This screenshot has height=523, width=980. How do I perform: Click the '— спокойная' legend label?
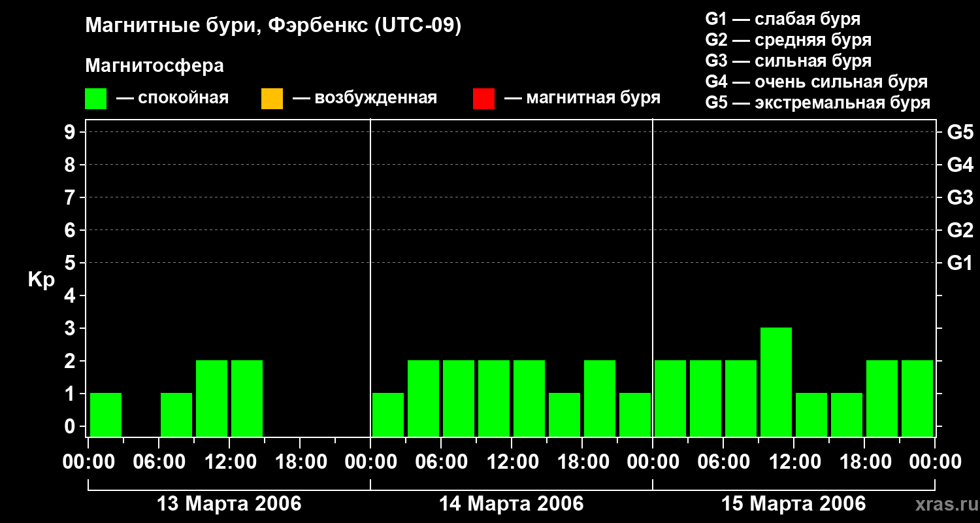172,98
